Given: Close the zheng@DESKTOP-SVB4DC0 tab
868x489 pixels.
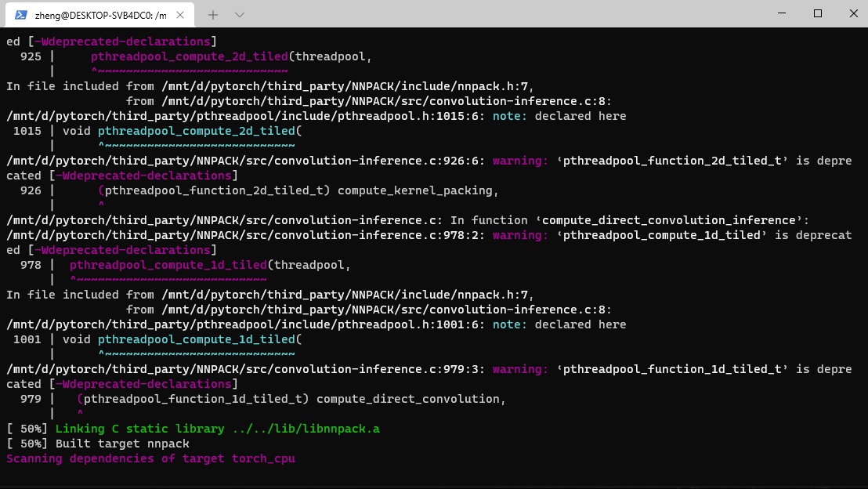Looking at the screenshot, I should pyautogui.click(x=181, y=14).
